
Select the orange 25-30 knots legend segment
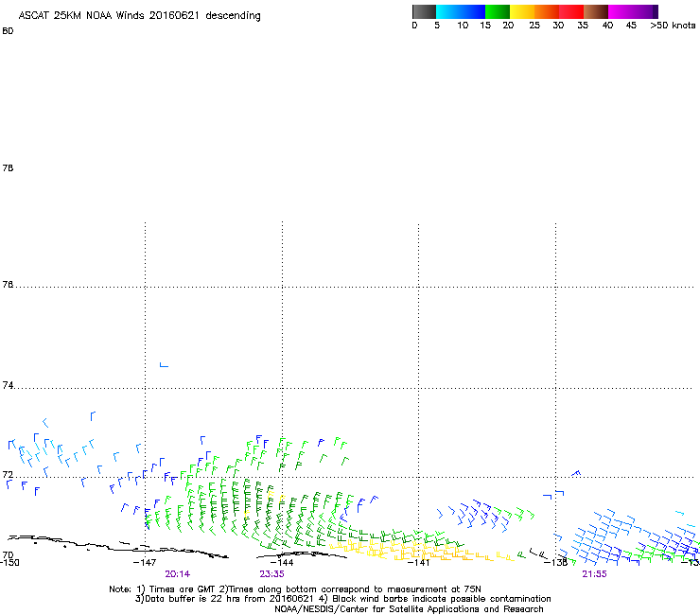pos(547,11)
